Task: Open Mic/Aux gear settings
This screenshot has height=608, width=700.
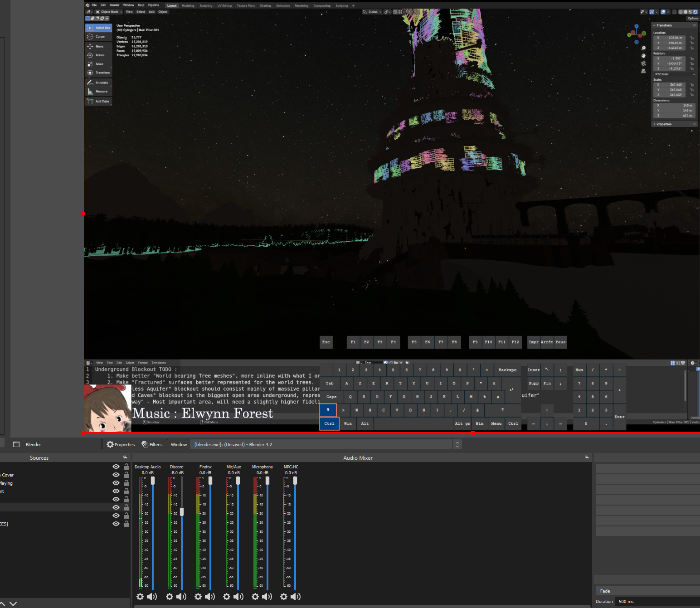Action: coord(227,597)
